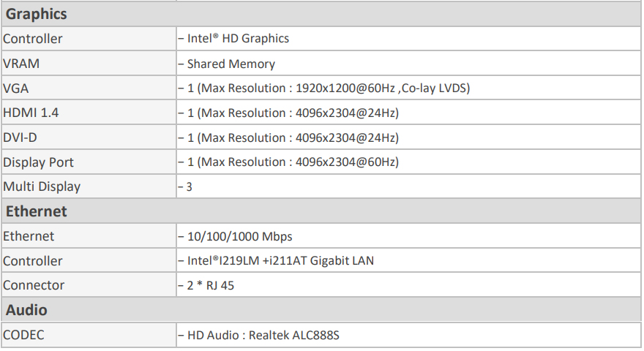Image resolution: width=644 pixels, height=351 pixels.
Task: Click the DVI-D row label
Action: (20, 137)
